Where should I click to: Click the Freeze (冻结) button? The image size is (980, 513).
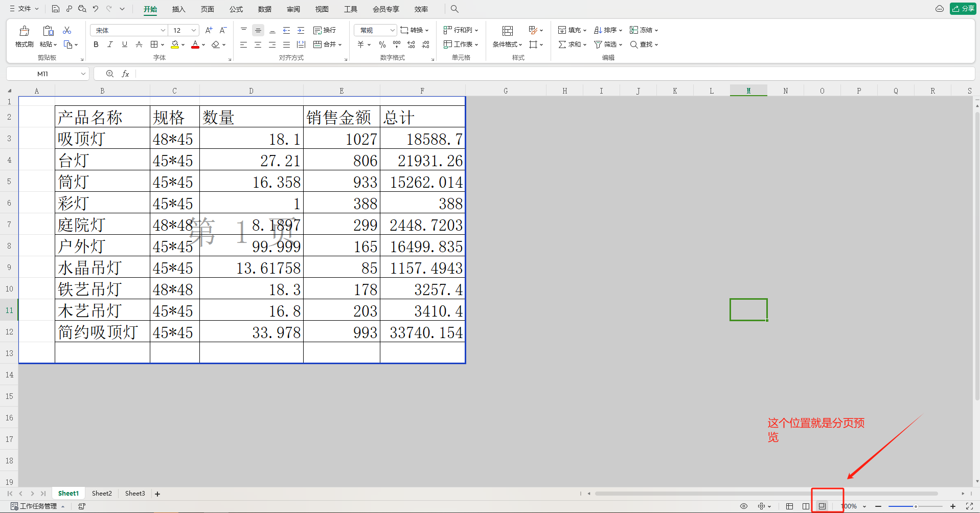pyautogui.click(x=644, y=30)
